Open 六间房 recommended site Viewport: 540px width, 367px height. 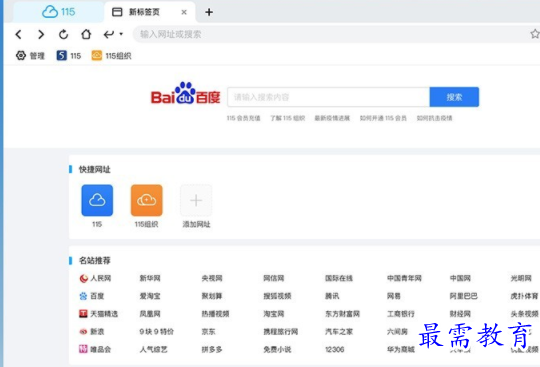[397, 332]
